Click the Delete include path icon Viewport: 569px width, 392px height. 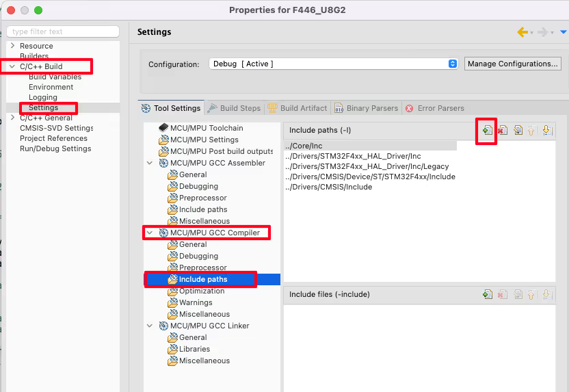[x=503, y=130]
